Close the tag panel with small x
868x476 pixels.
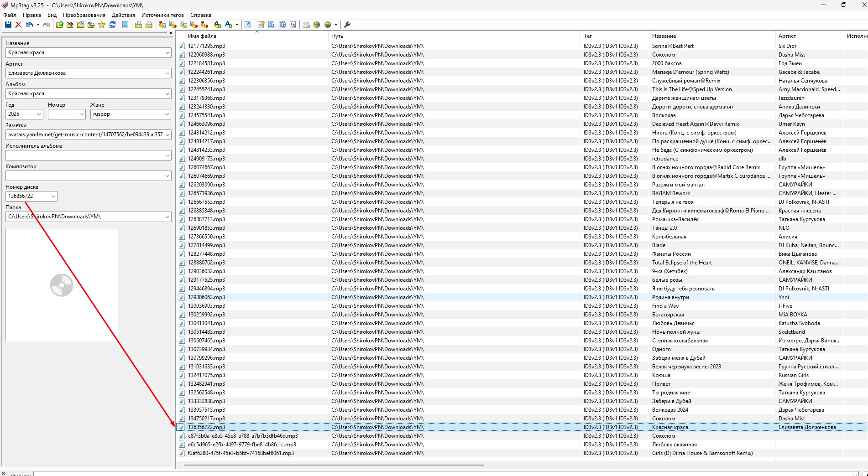(x=171, y=33)
